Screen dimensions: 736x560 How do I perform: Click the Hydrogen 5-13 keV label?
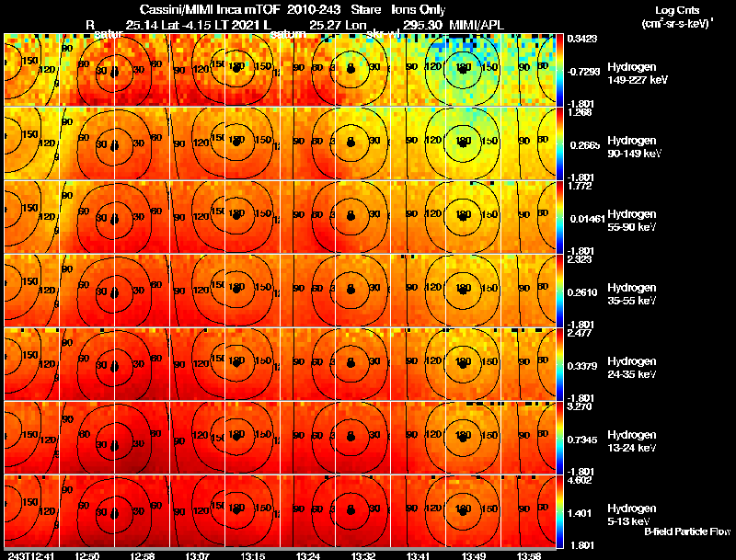(632, 515)
